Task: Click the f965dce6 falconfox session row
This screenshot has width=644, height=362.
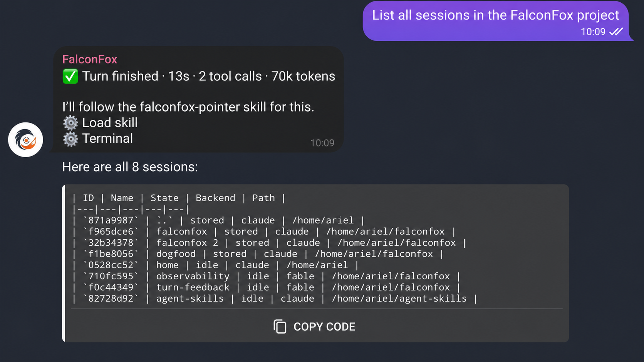Action: coord(264,232)
